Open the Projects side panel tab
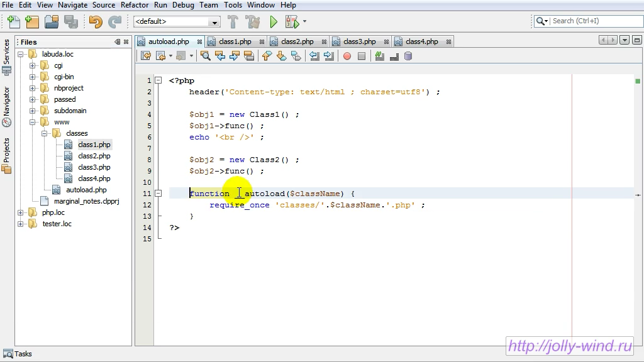 (6, 156)
